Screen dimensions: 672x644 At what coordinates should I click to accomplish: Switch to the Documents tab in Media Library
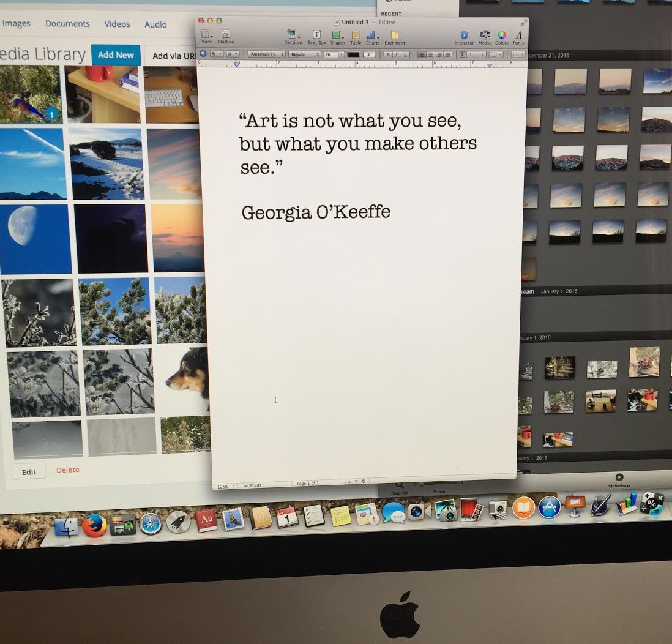67,24
